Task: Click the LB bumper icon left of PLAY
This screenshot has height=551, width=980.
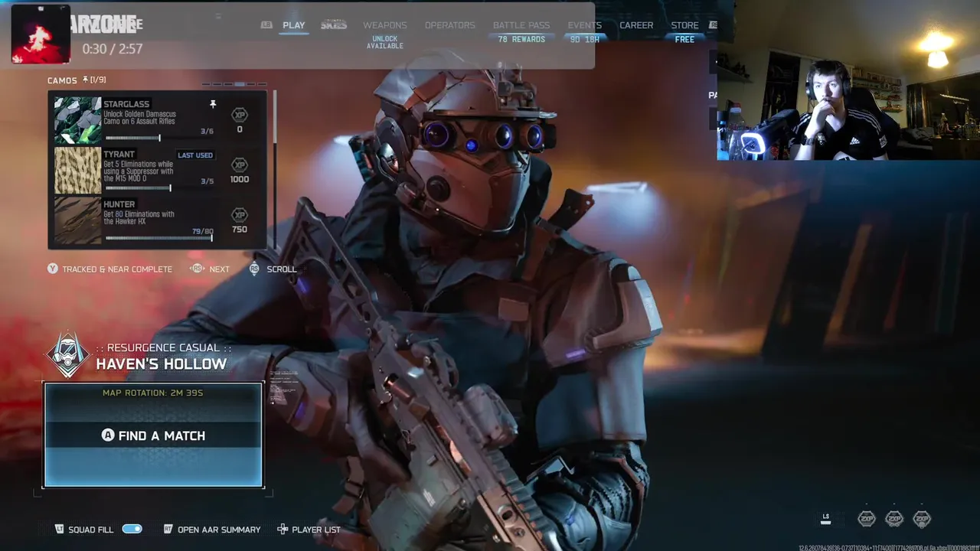Action: (x=266, y=25)
